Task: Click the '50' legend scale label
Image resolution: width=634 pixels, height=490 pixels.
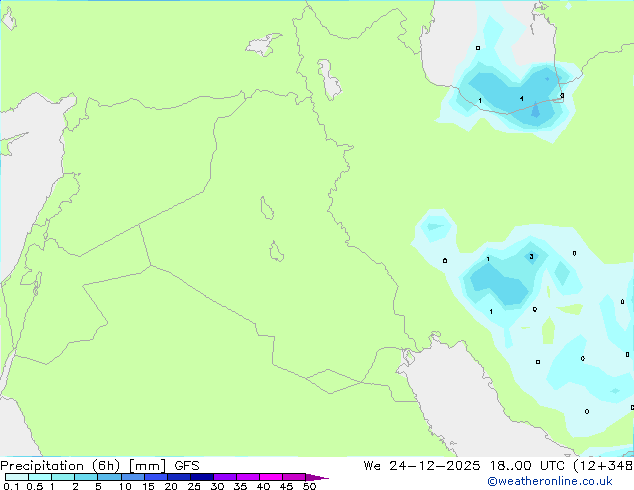Action: coord(309,486)
